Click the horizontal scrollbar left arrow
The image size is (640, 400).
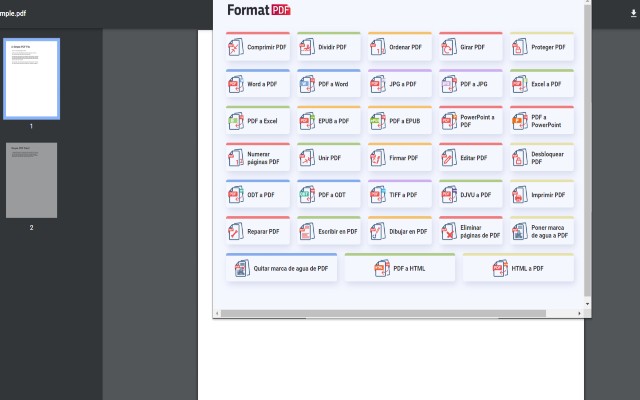point(217,313)
